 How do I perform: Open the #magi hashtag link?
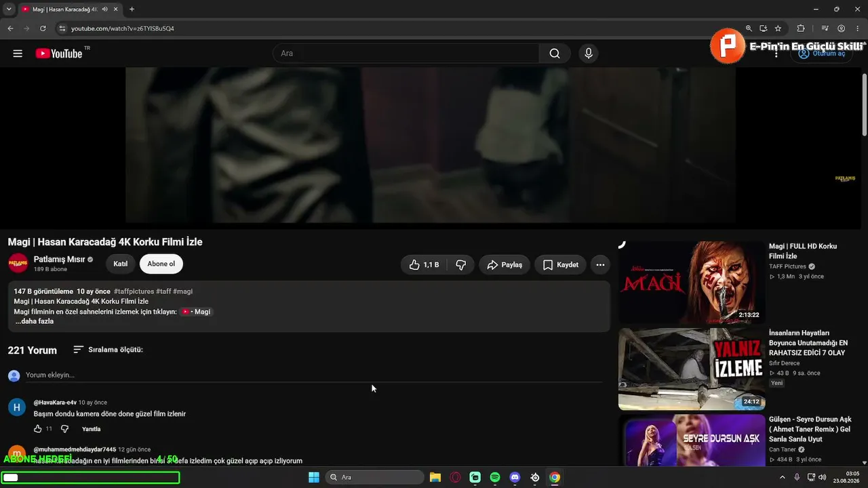pyautogui.click(x=183, y=291)
